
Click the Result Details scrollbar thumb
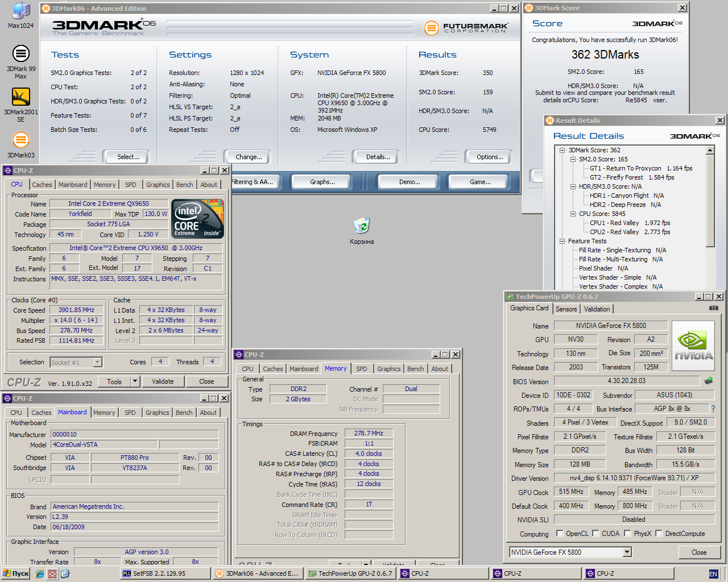pyautogui.click(x=710, y=200)
